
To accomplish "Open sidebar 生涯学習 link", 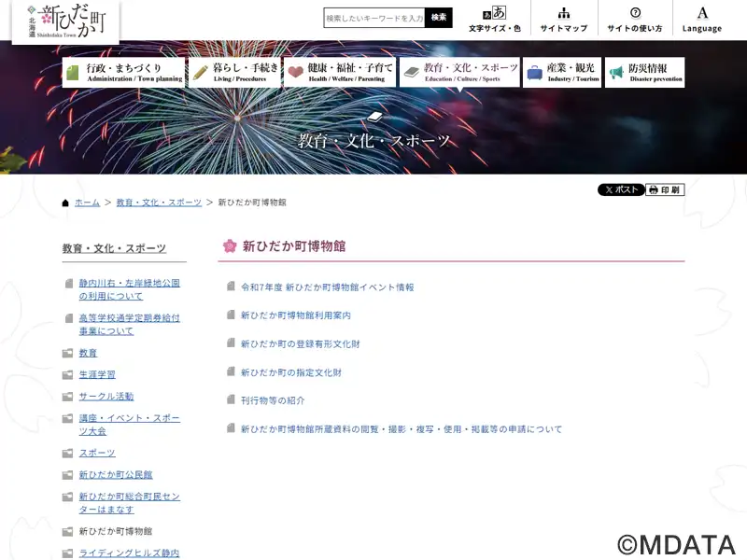I will (97, 375).
